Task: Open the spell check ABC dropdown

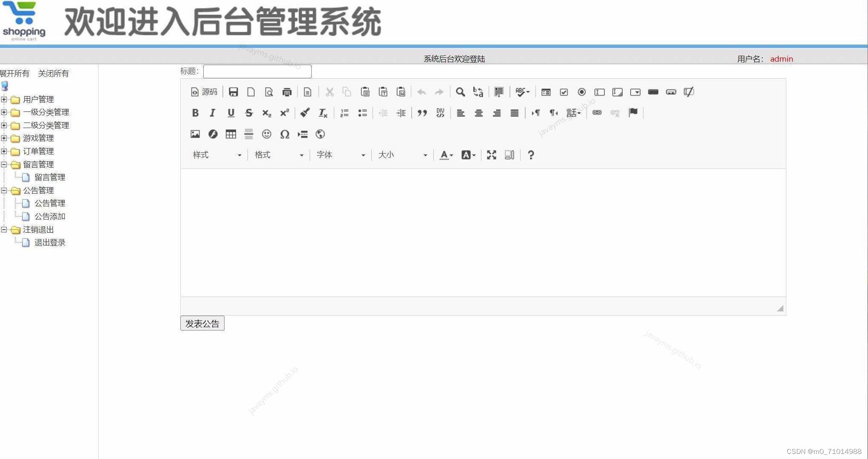Action: coord(522,92)
